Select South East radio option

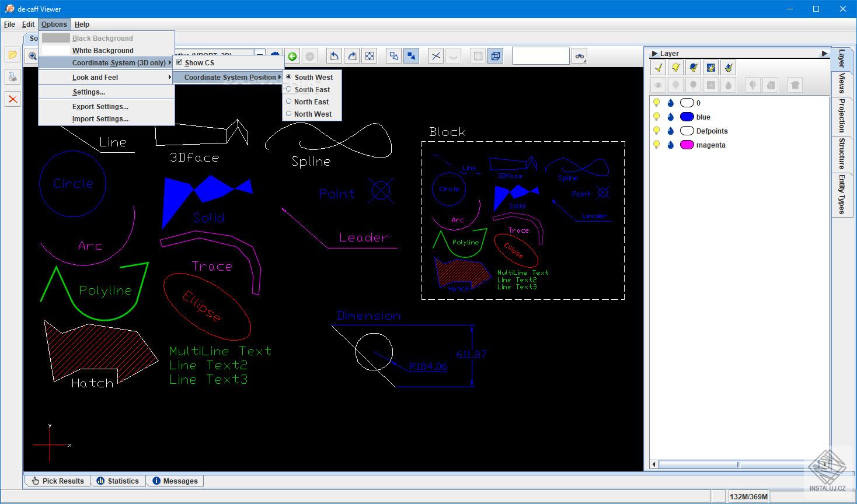pos(288,89)
